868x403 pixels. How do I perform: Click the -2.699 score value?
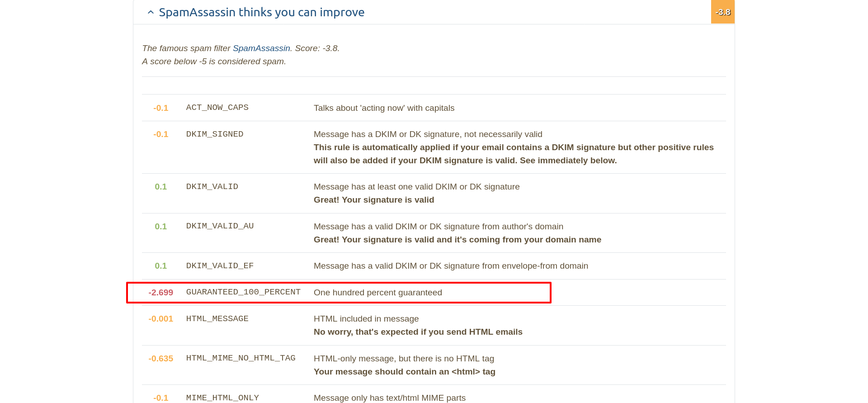[161, 293]
